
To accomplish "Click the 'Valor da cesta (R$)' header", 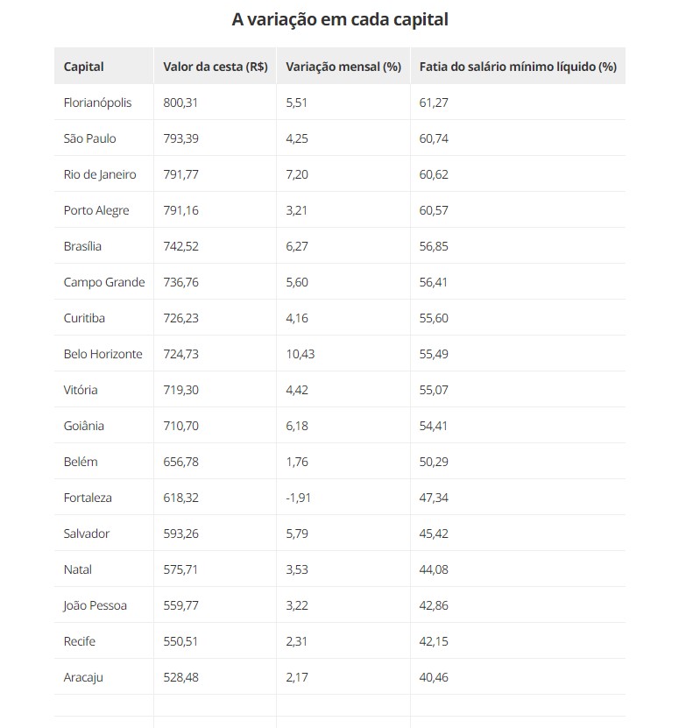I will coord(216,67).
